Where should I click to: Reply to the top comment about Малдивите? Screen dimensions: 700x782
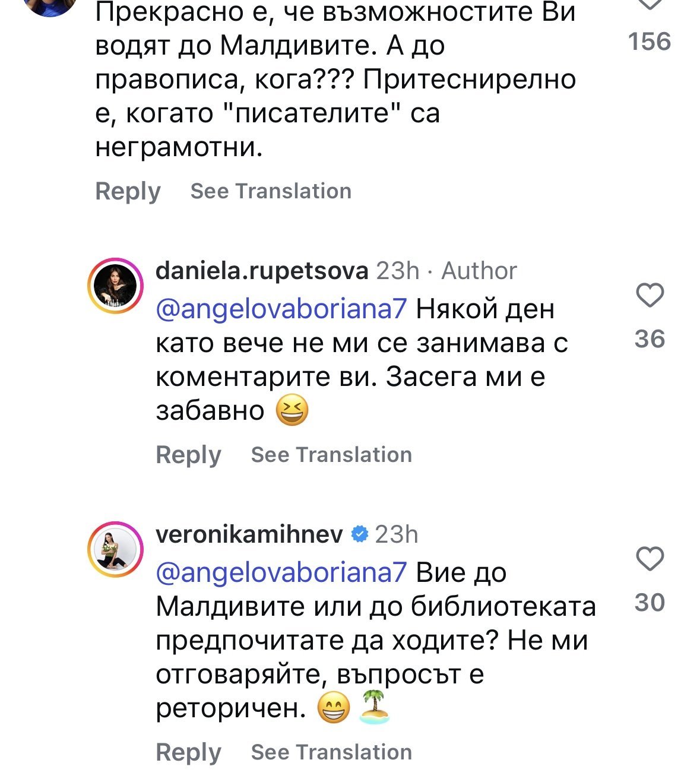pos(128,191)
